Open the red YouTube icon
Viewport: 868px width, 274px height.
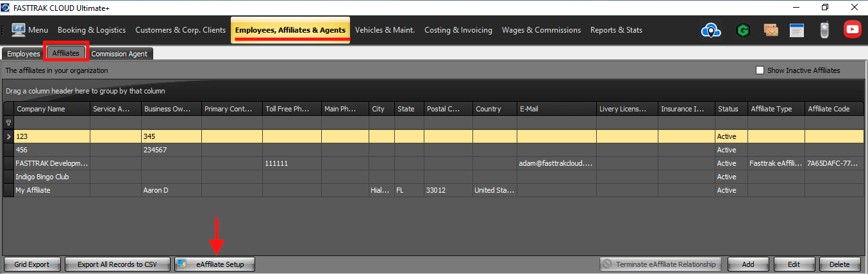[x=853, y=29]
